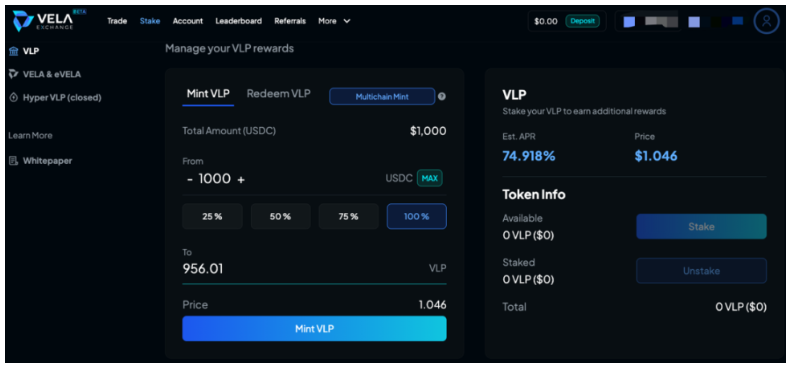Click the Deposit button
Screen dimensions: 790x367
point(582,21)
